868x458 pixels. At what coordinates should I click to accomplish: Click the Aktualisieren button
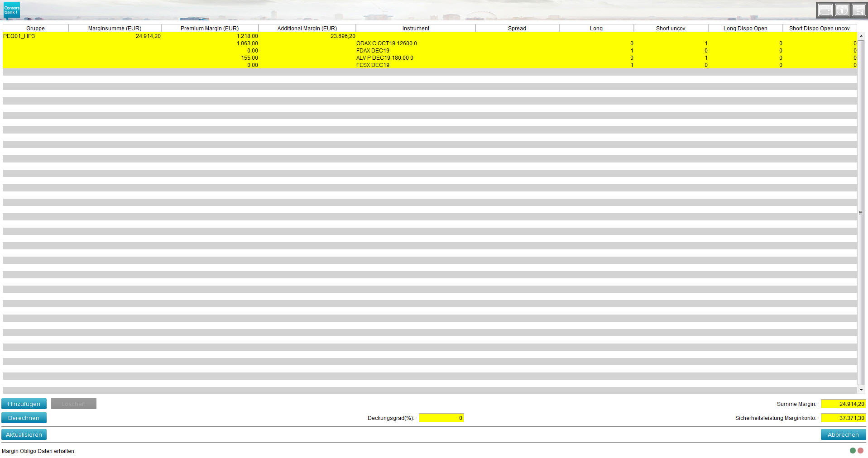24,434
